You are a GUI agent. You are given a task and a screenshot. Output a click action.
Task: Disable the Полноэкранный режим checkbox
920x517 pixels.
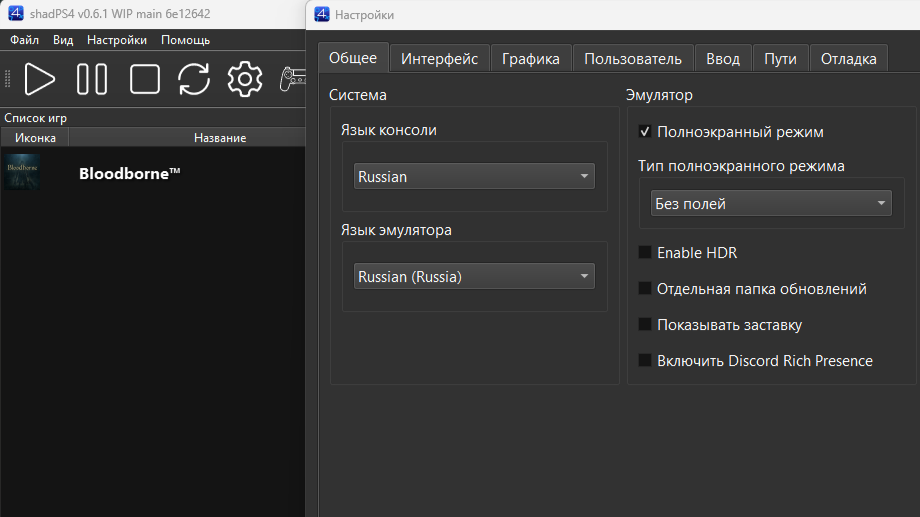[645, 132]
